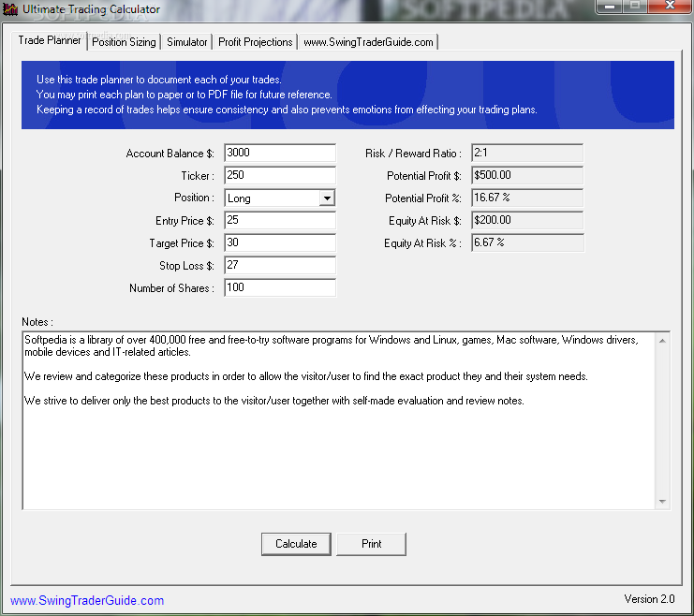
Task: Click the Risk / Reward Ratio output box
Action: pos(527,153)
